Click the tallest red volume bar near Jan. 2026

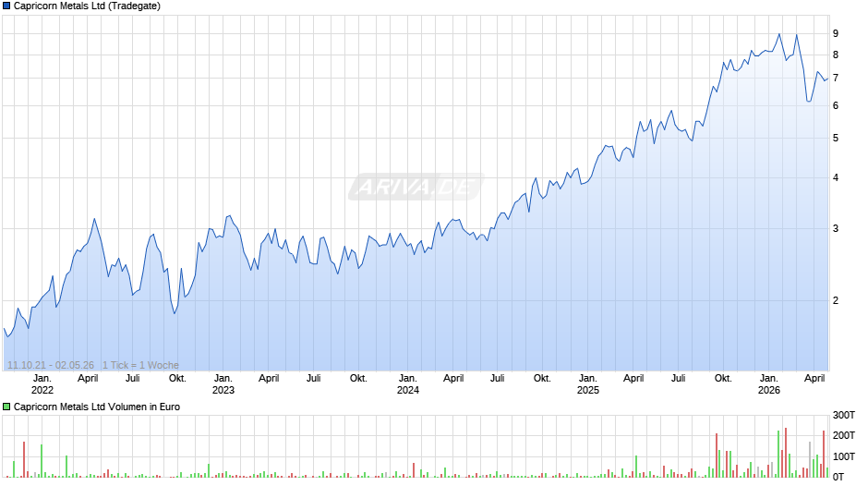point(786,453)
